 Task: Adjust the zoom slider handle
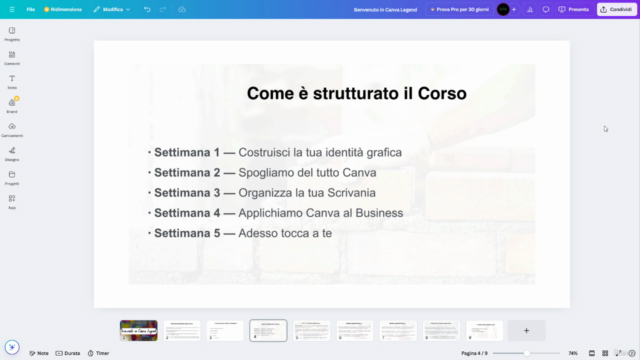pyautogui.click(x=527, y=353)
